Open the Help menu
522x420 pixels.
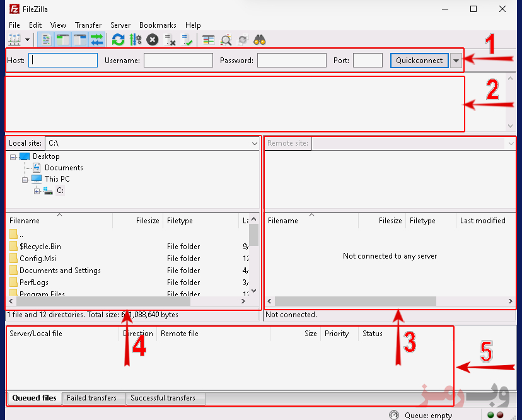(x=193, y=25)
